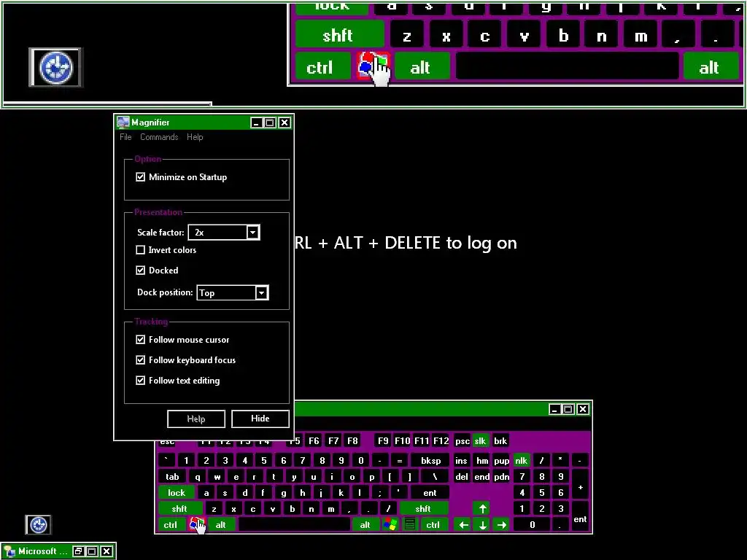Viewport: 747px width, 560px height.
Task: Click the Magnifier title bar icon
Action: (123, 122)
